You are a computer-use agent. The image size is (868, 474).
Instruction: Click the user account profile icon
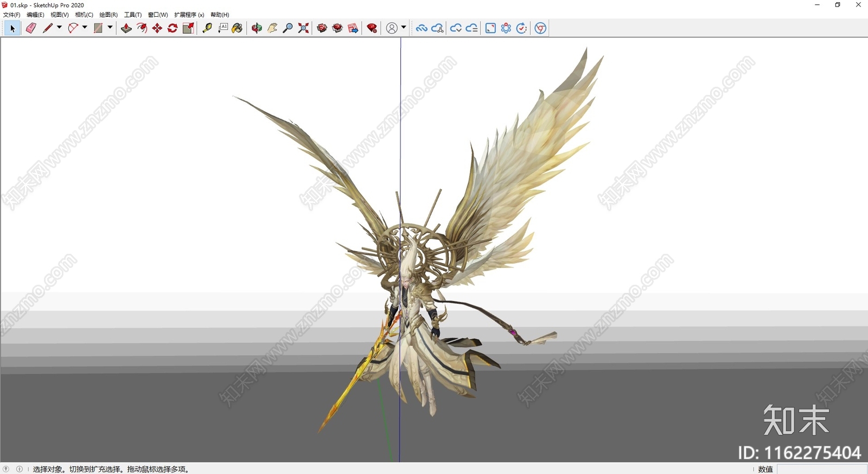pos(392,28)
